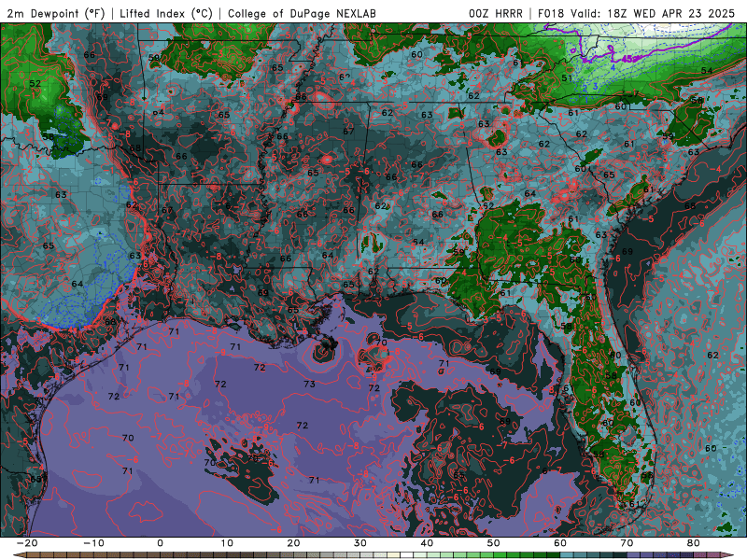Click the 73 dewpoint value in the Gulf
This screenshot has height=560, width=747.
tap(309, 384)
